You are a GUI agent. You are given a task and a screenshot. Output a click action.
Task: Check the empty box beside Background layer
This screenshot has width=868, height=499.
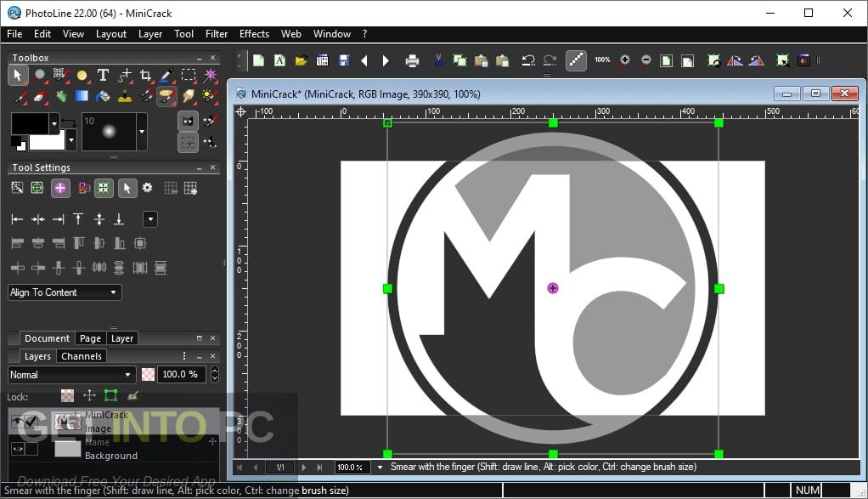click(x=31, y=449)
